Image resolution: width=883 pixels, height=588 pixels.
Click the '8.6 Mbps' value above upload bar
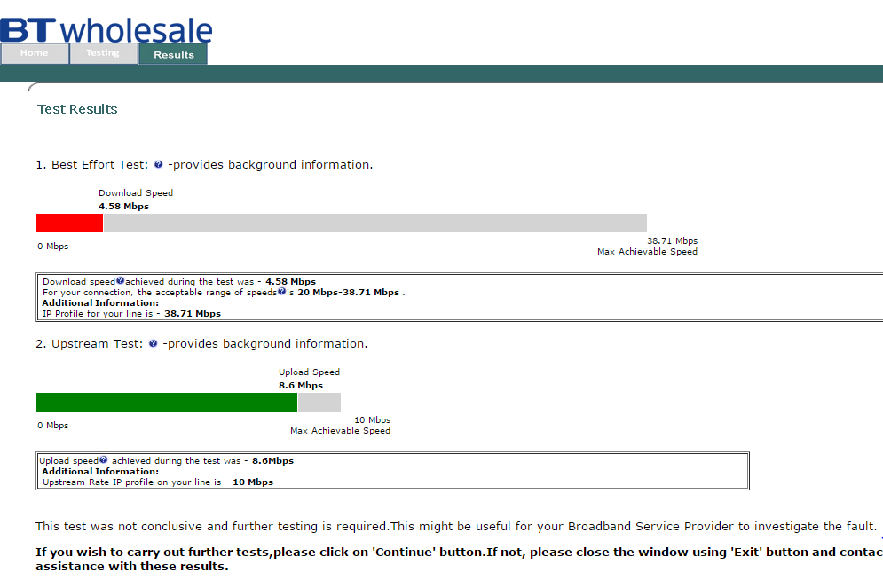301,386
